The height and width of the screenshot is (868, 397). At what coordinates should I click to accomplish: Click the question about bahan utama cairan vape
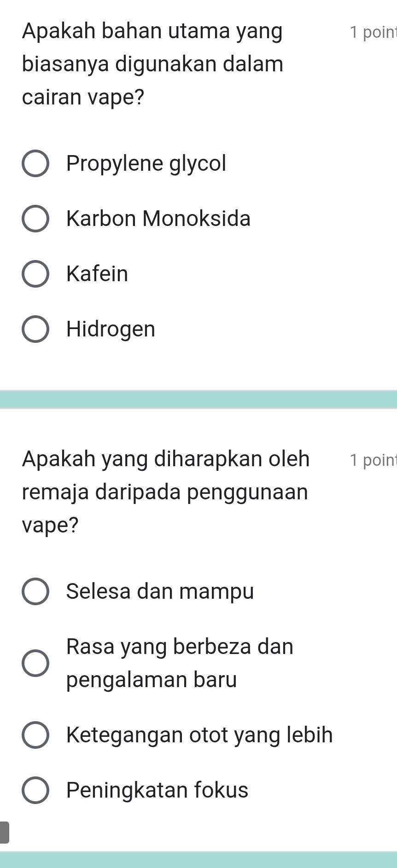152,64
